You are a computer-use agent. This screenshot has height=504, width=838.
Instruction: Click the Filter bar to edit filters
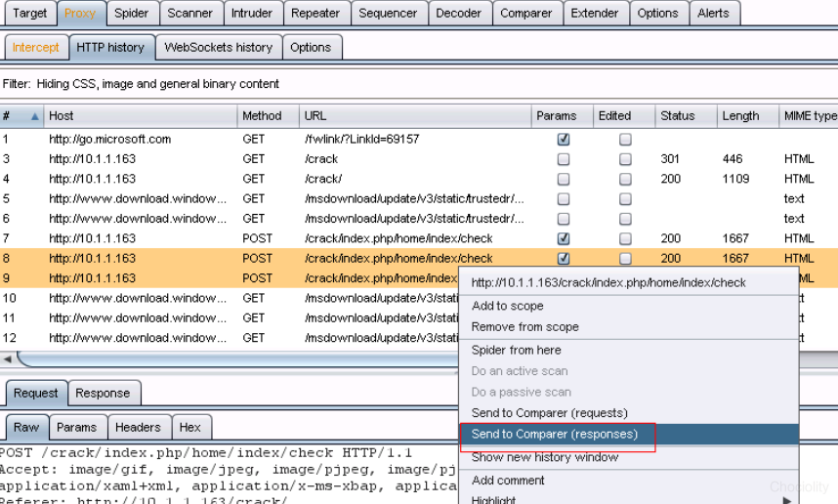(x=419, y=84)
